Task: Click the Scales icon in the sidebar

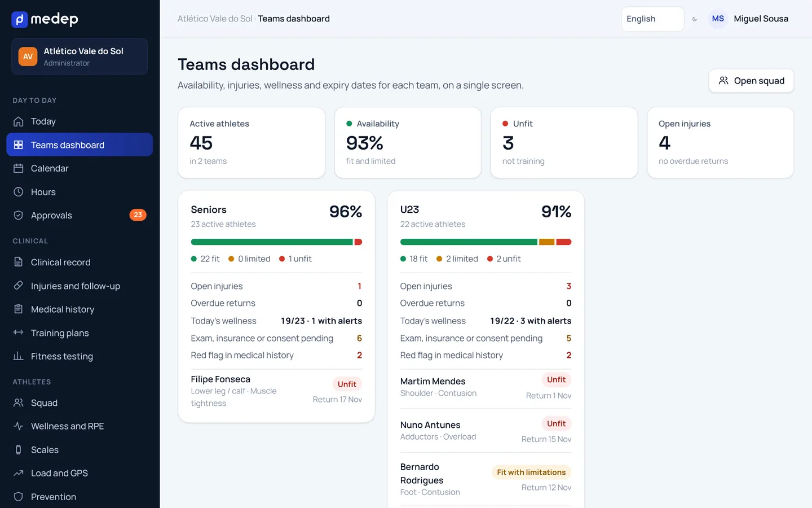Action: point(19,450)
